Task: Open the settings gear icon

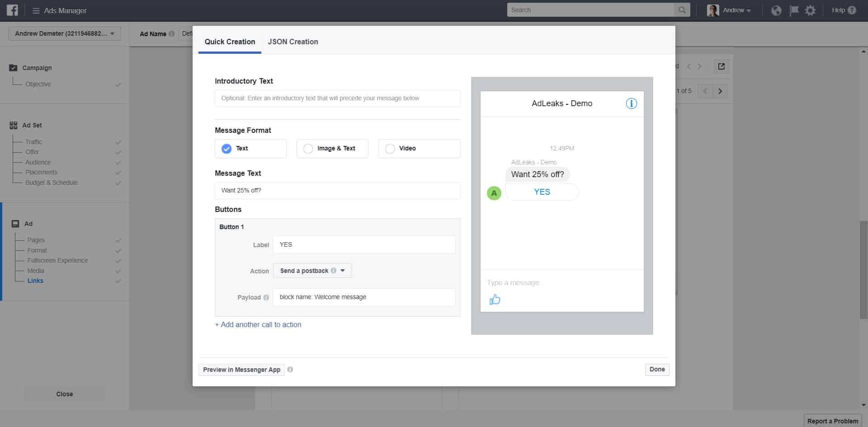Action: (810, 10)
